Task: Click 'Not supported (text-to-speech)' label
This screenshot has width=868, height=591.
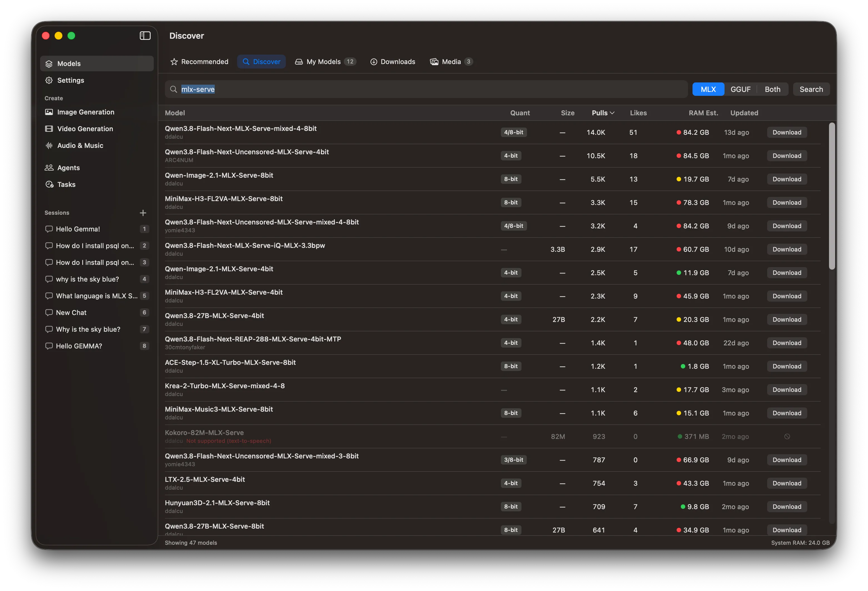Action: 229,441
